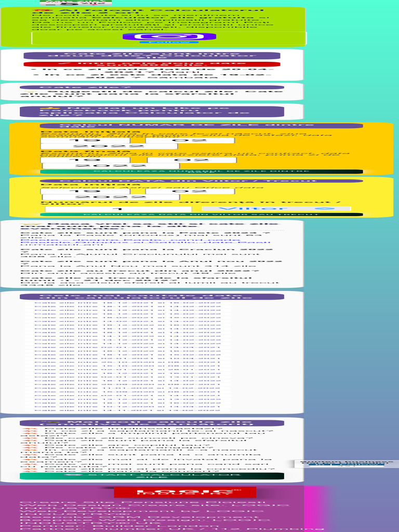The height and width of the screenshot is (532, 399).
Task: Click the number of days field showing 1
Action: click(118, 209)
